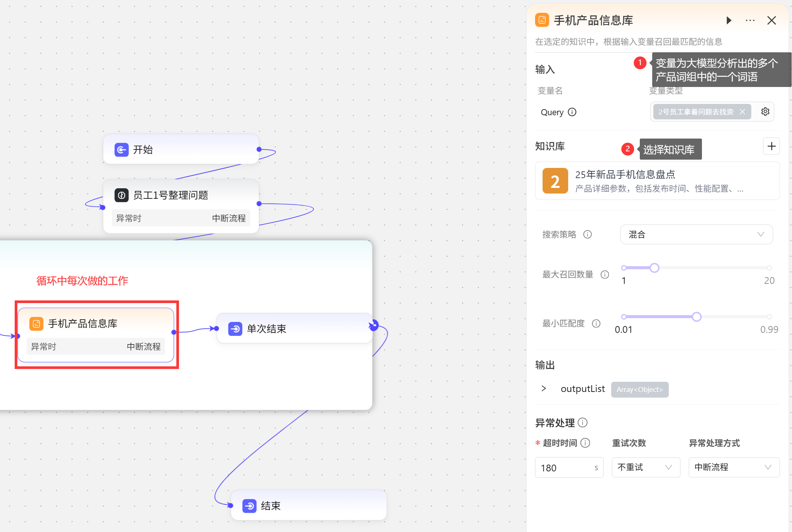The width and height of the screenshot is (792, 532).
Task: Click the 最小匹配度 slider handle
Action: [x=697, y=317]
